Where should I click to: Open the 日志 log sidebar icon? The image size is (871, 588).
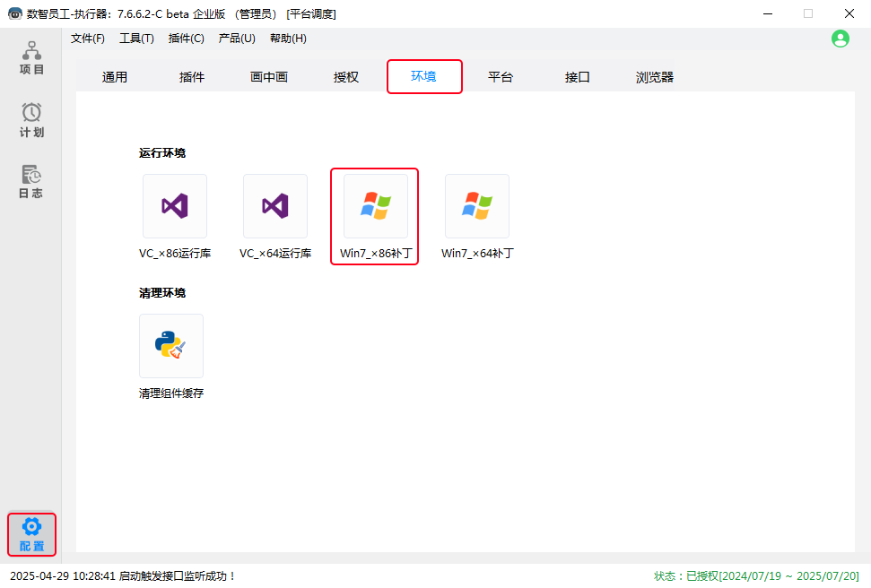(31, 181)
